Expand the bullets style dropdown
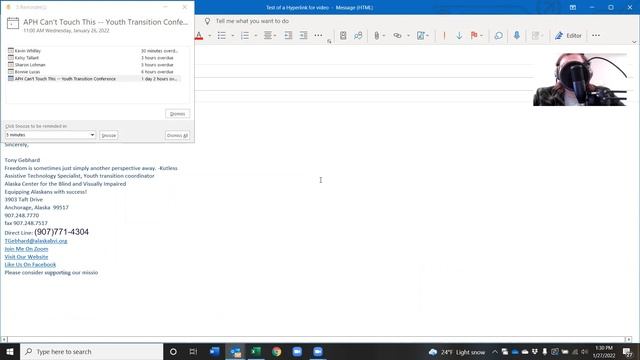Screen dimensions: 640x360 point(233,36)
